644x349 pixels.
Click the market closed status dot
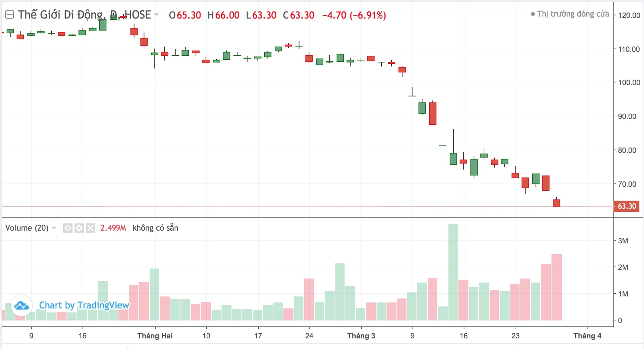[x=533, y=14]
